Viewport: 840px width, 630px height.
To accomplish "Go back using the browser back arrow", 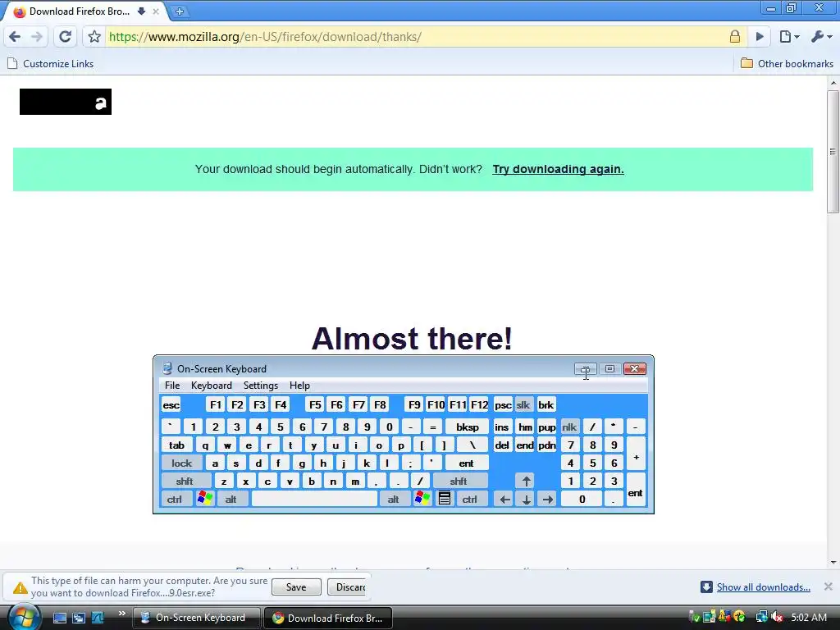I will 15,36.
